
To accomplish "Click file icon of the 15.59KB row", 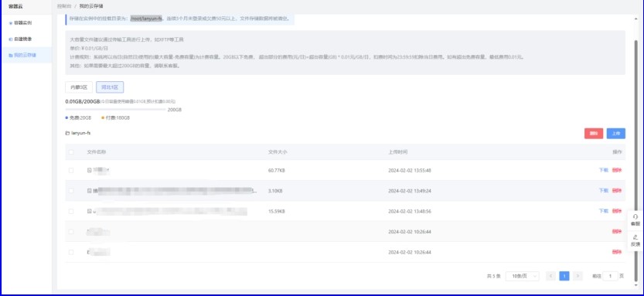I will click(89, 211).
